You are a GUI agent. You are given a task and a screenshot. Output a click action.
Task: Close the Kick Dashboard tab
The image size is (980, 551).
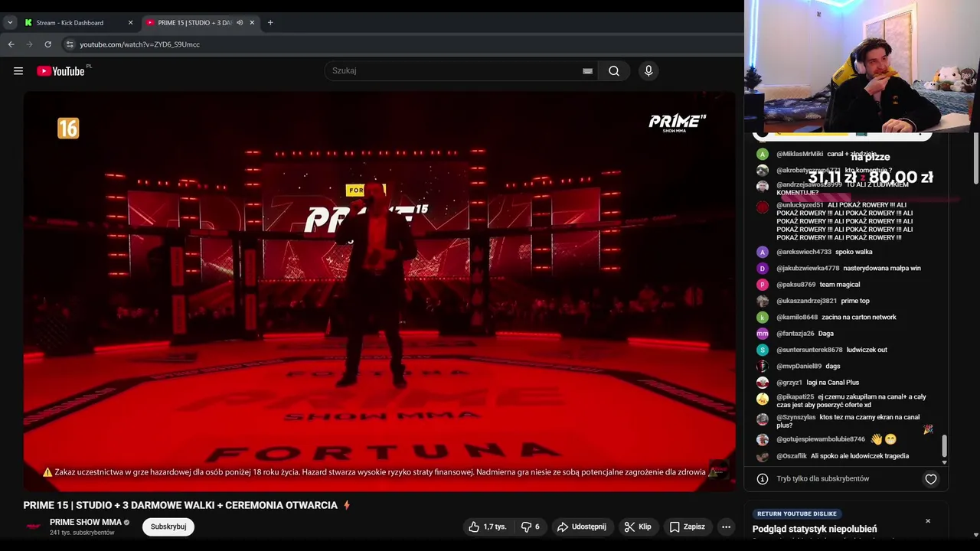pyautogui.click(x=130, y=23)
